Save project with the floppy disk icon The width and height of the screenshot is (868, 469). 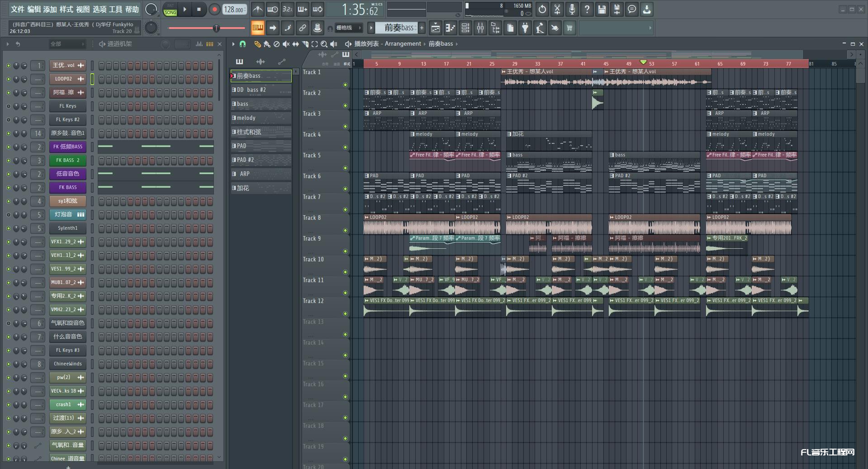coord(602,9)
